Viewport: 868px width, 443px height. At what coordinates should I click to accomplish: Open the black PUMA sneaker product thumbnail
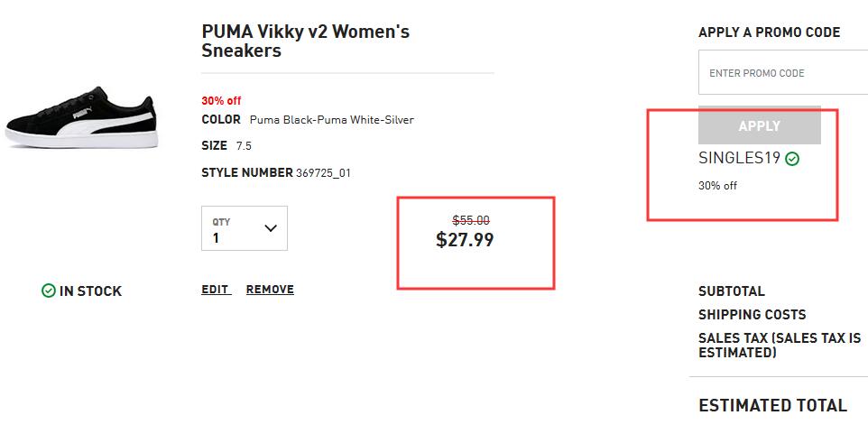click(x=82, y=117)
